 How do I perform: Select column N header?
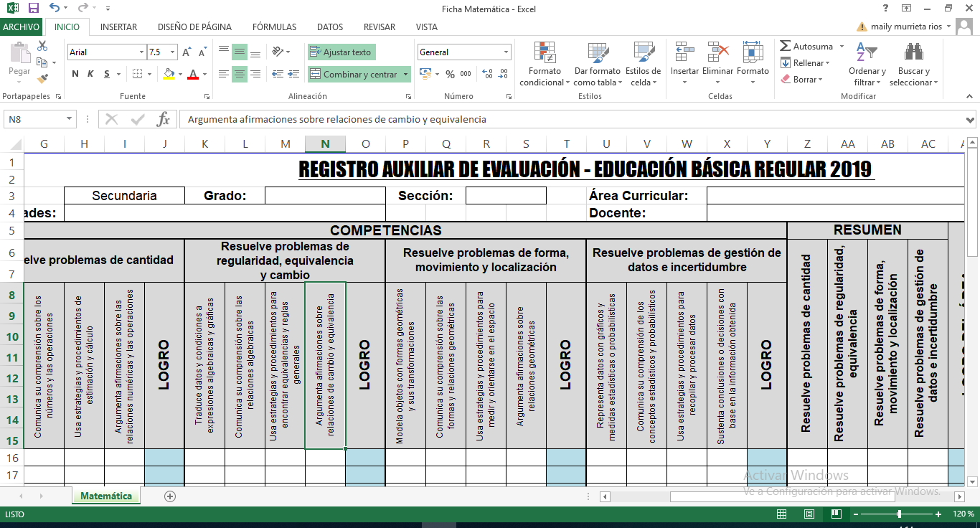click(325, 144)
